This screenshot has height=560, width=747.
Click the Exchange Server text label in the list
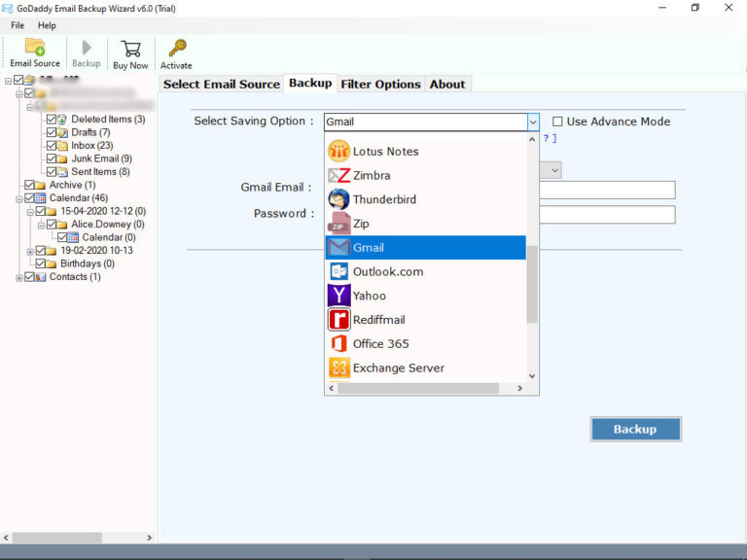[398, 368]
